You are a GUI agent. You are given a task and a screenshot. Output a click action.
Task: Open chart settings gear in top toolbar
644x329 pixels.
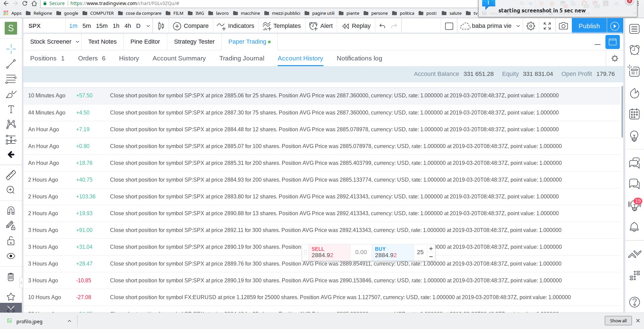pyautogui.click(x=531, y=26)
